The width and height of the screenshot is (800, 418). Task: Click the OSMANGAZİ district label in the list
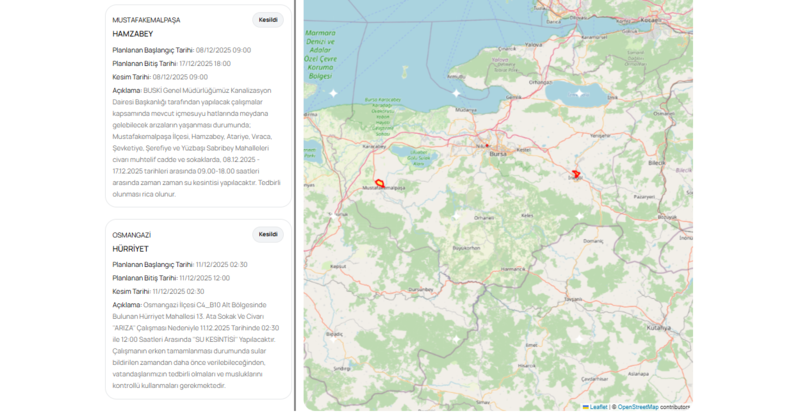coord(131,235)
